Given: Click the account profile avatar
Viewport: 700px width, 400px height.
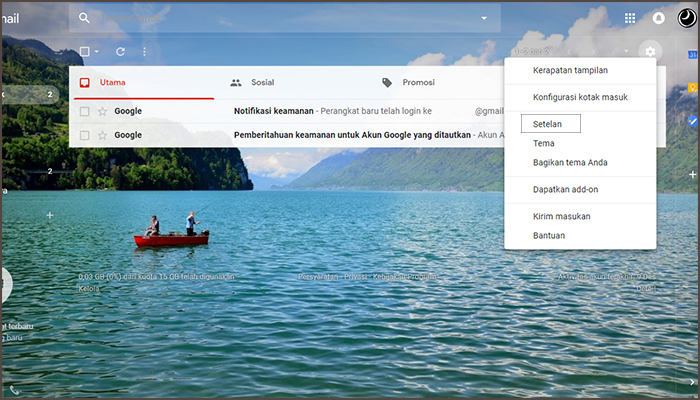Looking at the screenshot, I should 688,16.
